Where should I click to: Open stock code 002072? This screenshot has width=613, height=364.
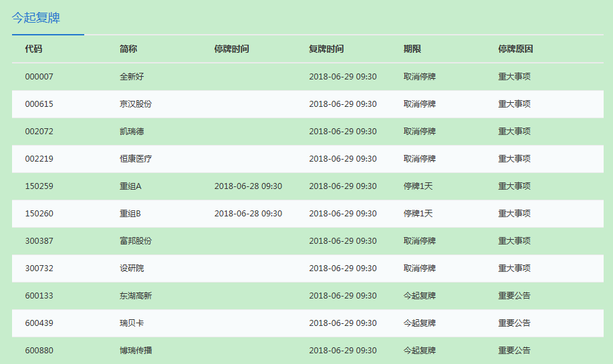point(39,132)
